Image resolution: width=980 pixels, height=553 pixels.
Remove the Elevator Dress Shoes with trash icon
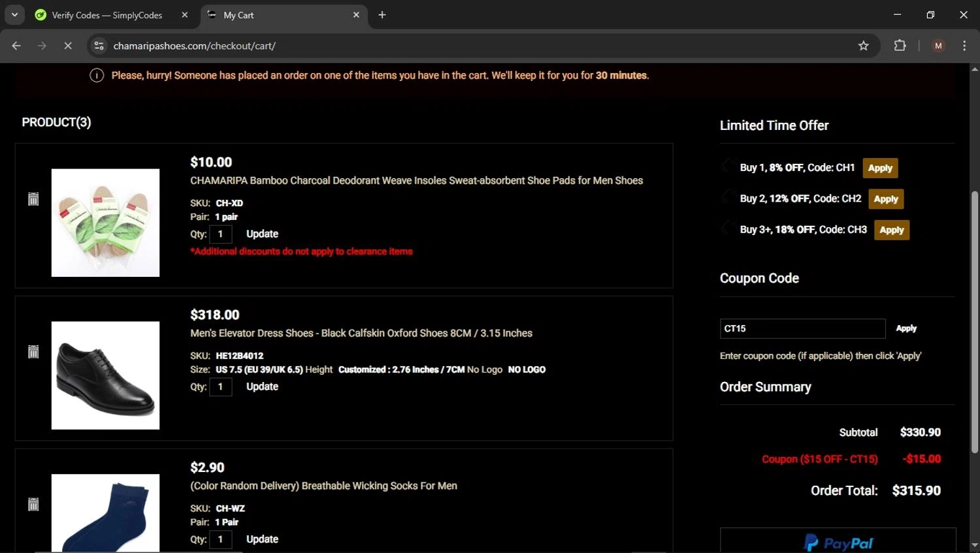(x=33, y=352)
